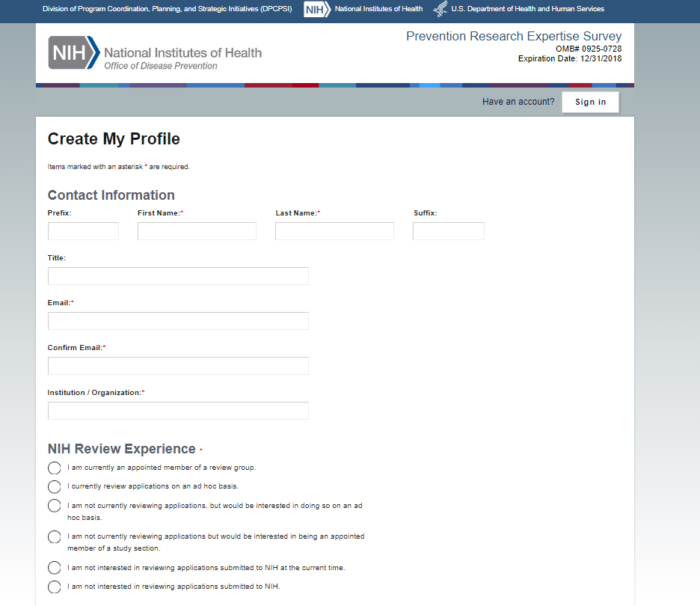Click the 'NIH Review Experience' section heading

[121, 449]
